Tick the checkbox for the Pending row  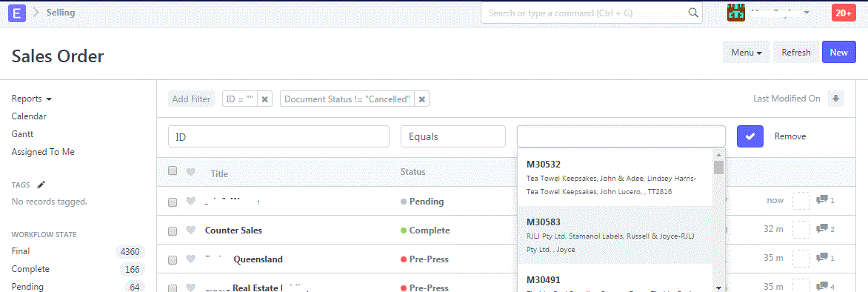[173, 202]
